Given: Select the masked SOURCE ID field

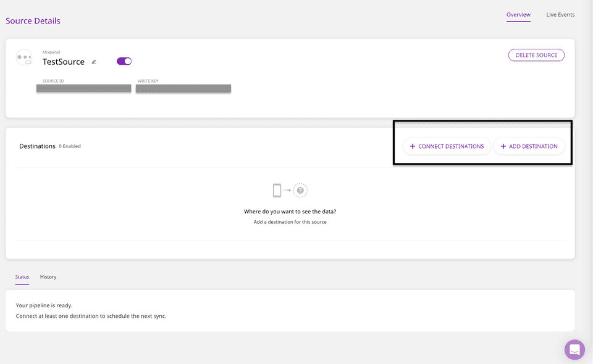Looking at the screenshot, I should 83,88.
